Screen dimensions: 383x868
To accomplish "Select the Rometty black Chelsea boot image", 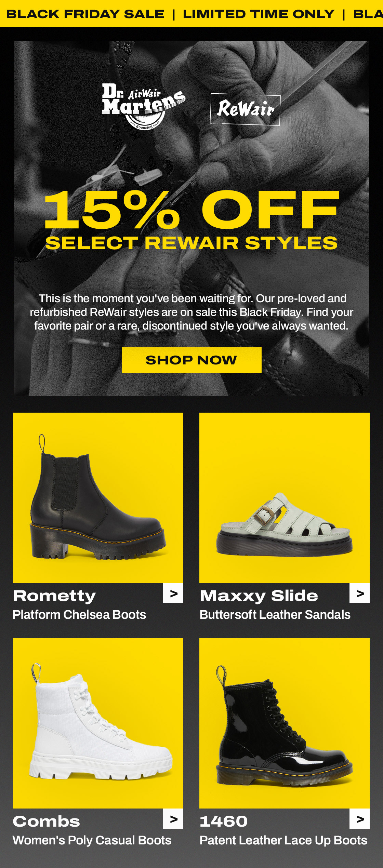I will click(x=98, y=498).
